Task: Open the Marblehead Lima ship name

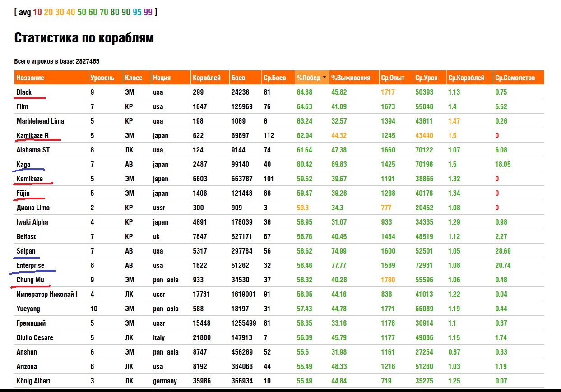Action: (40, 121)
